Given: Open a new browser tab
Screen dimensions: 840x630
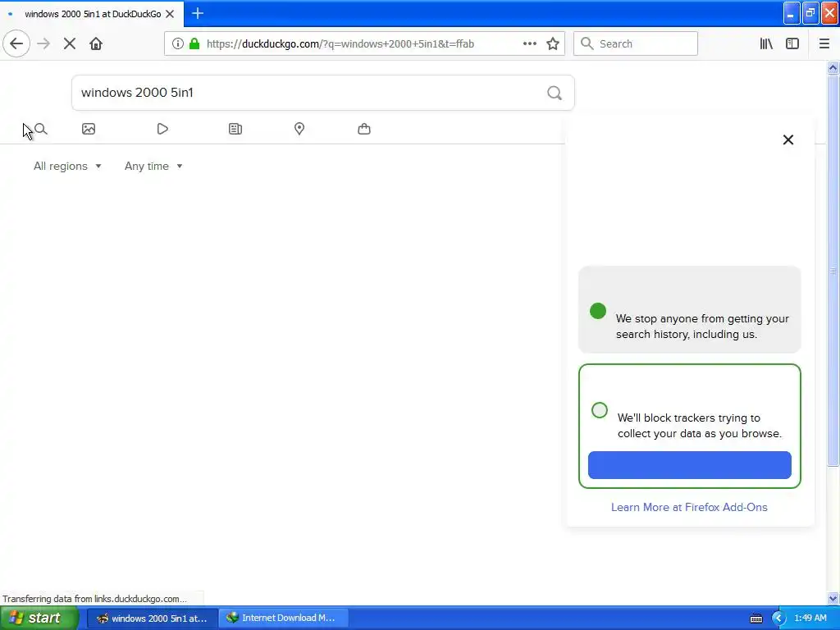Looking at the screenshot, I should click(x=197, y=13).
